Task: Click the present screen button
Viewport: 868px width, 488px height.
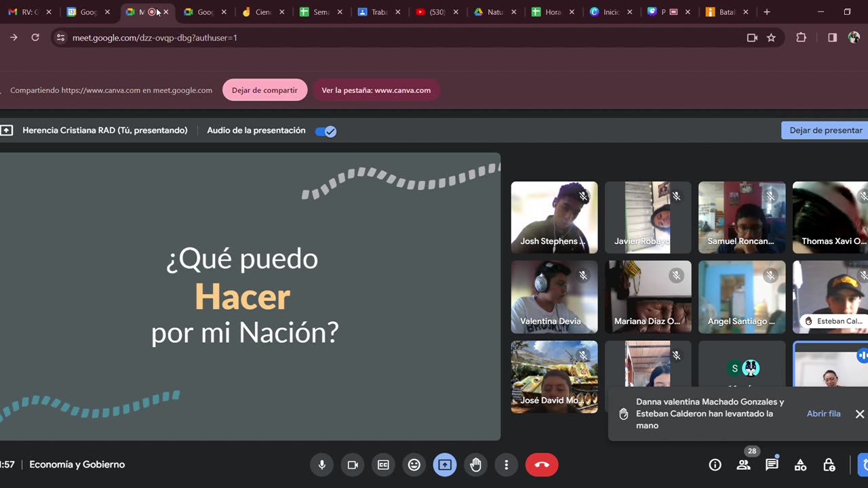Action: pyautogui.click(x=445, y=465)
